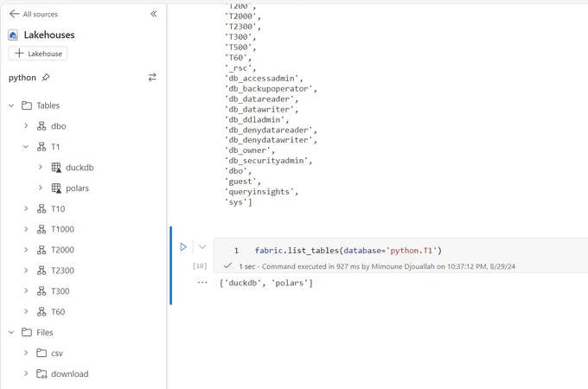Image resolution: width=588 pixels, height=389 pixels.
Task: Select the Lakehouses heading
Action: pyautogui.click(x=49, y=35)
